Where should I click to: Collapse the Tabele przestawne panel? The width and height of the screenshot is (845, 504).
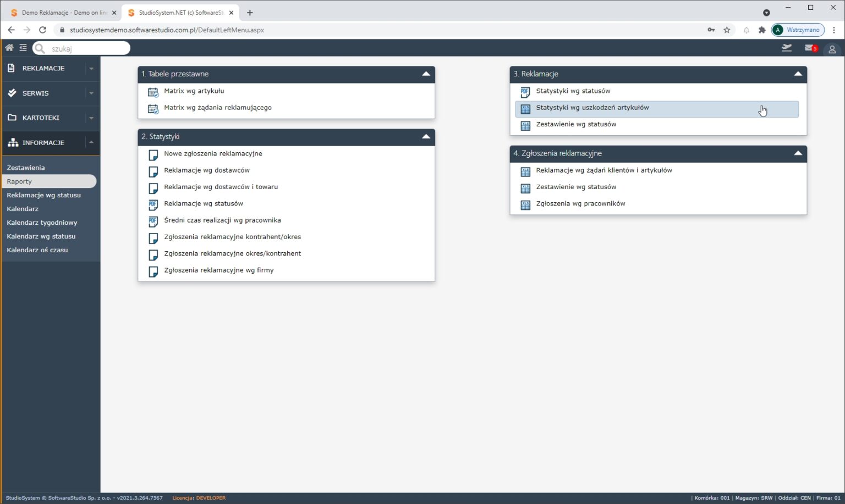tap(426, 74)
